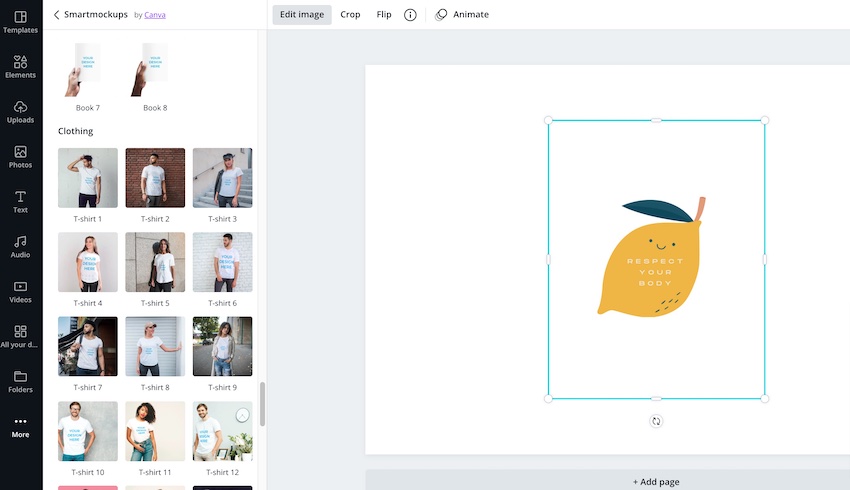Open the Elements sidebar panel
Screen dimensions: 850x490
pyautogui.click(x=21, y=67)
